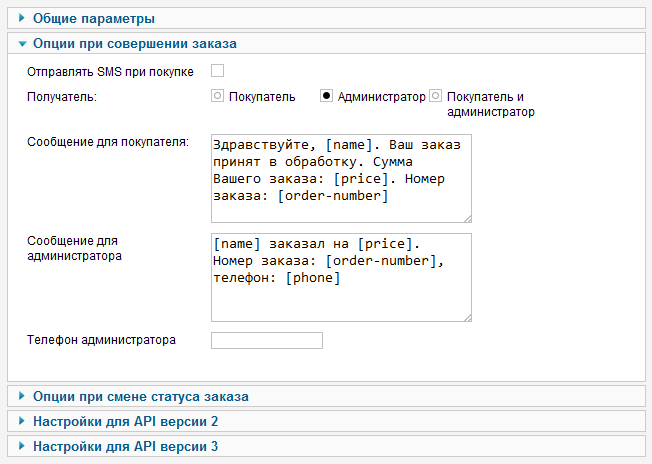
Task: Focus the Сообщение для администратора text area
Action: point(340,278)
